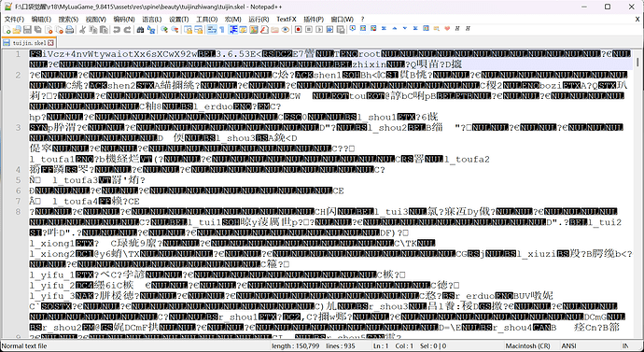Open the 文件(F) menu
This screenshot has height=352, width=644.
[x=14, y=20]
